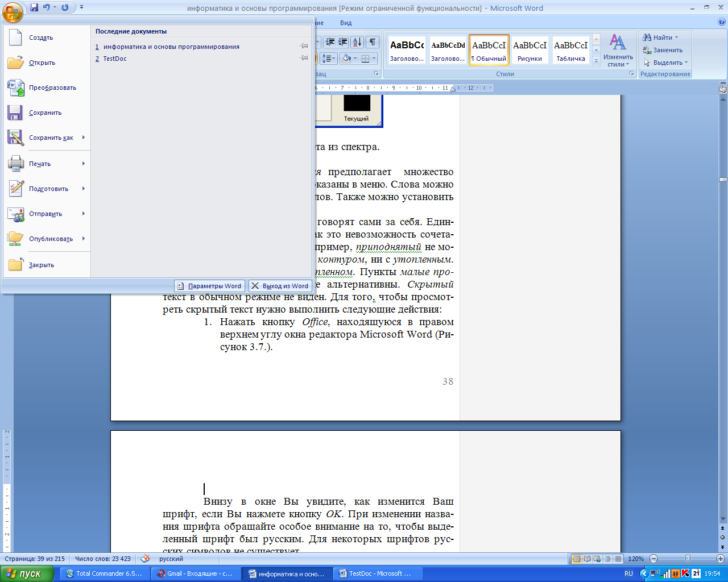Viewport: 728px width, 582px height.
Task: Click the shading paint bucket icon
Action: [x=346, y=59]
